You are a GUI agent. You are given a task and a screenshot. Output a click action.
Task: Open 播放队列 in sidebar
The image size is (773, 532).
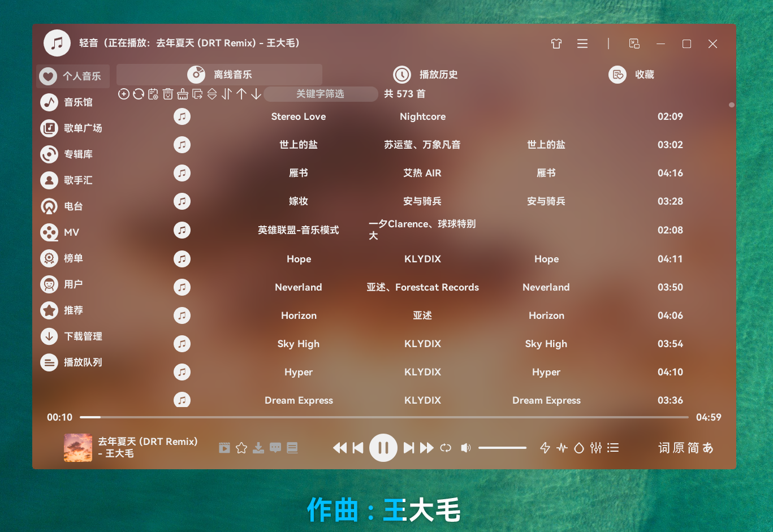pos(73,362)
